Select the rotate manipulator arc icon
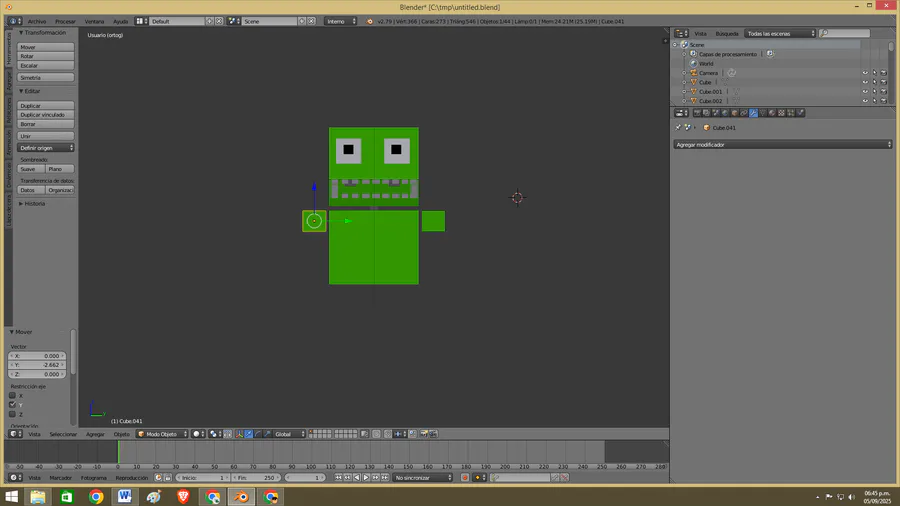 [x=258, y=434]
